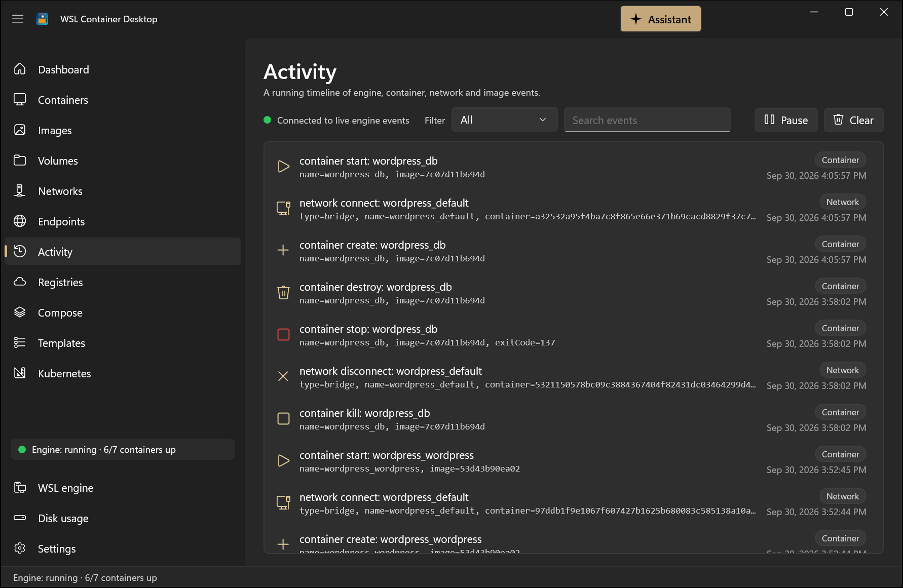Click Container tag on destroy wordpress_db event
Image resolution: width=903 pixels, height=588 pixels.
click(840, 286)
